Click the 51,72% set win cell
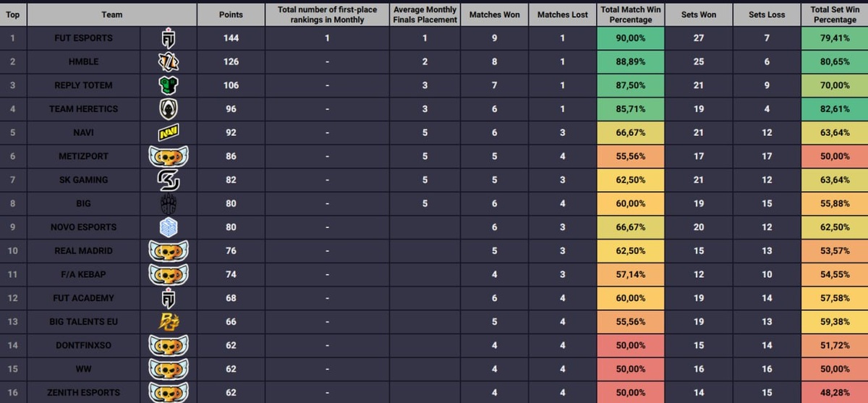The image size is (868, 403). pos(834,345)
